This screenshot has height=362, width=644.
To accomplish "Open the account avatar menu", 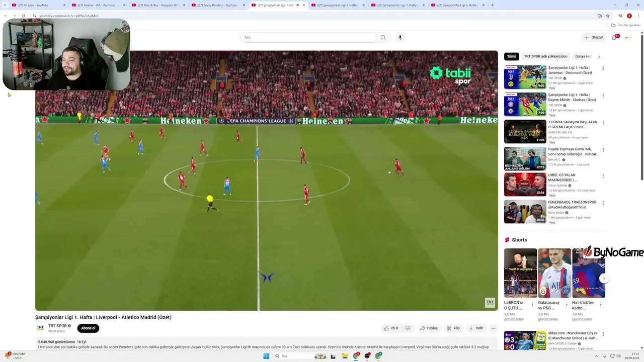I will click(628, 37).
